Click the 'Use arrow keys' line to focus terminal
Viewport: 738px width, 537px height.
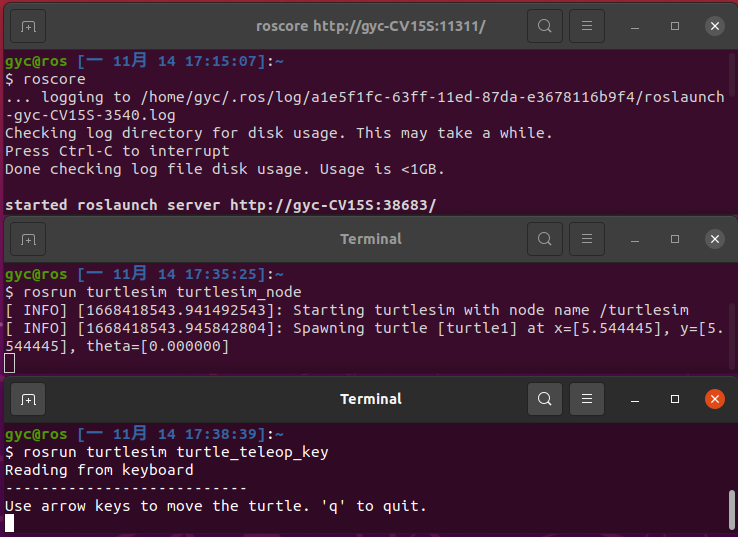pos(216,506)
